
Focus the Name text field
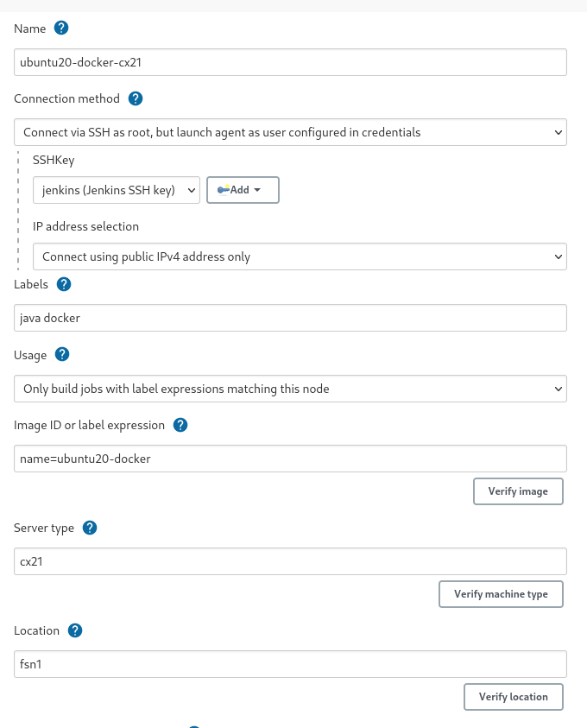click(x=290, y=62)
